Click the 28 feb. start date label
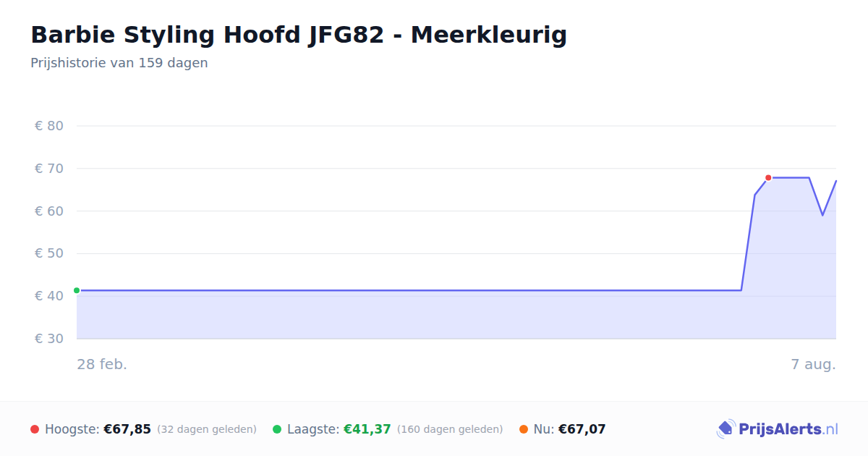Image resolution: width=868 pixels, height=456 pixels. [x=102, y=364]
